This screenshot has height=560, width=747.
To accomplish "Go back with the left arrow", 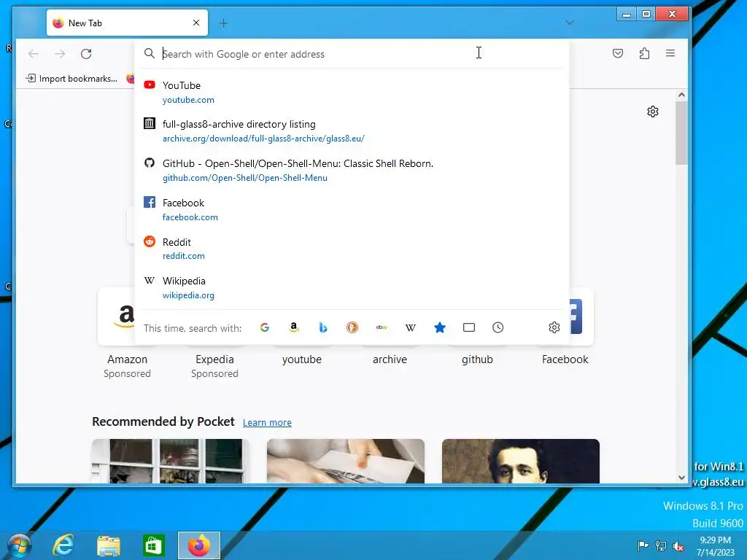I will [x=34, y=54].
